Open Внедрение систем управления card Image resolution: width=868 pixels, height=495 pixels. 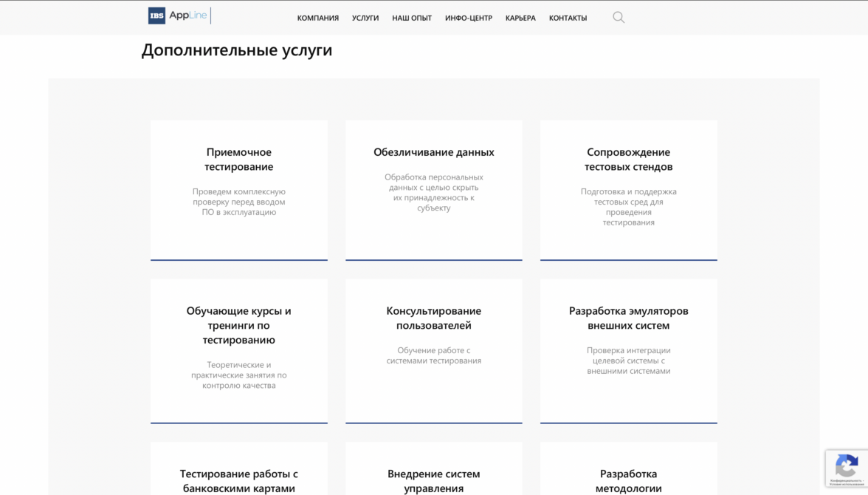433,481
